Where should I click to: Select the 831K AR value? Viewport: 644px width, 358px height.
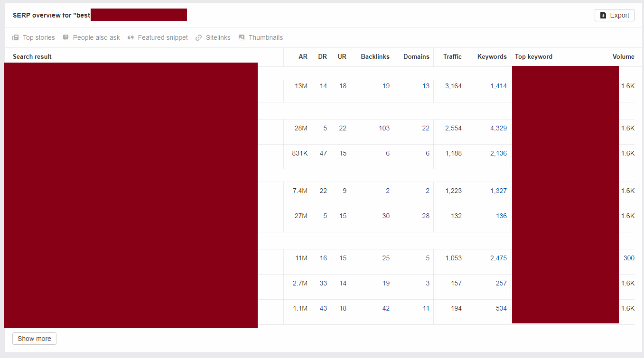pyautogui.click(x=299, y=153)
